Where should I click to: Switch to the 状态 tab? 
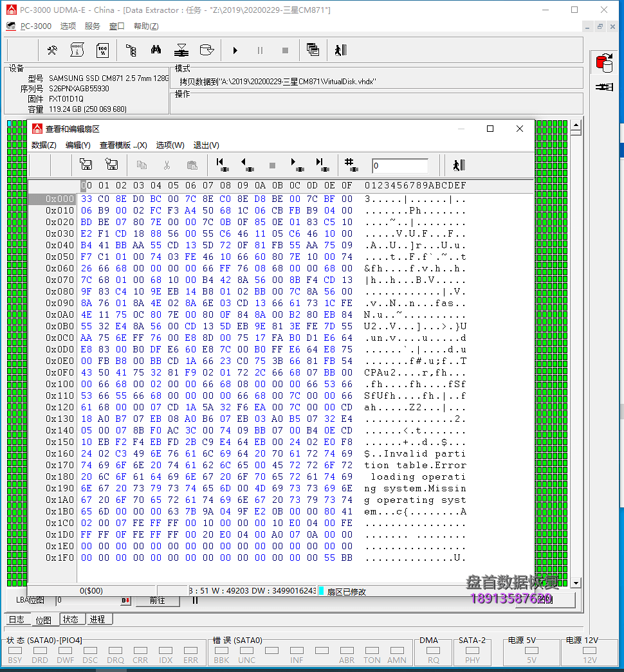click(x=71, y=619)
